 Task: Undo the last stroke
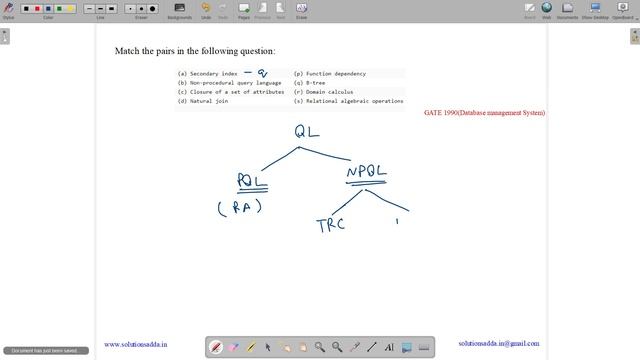(x=206, y=11)
